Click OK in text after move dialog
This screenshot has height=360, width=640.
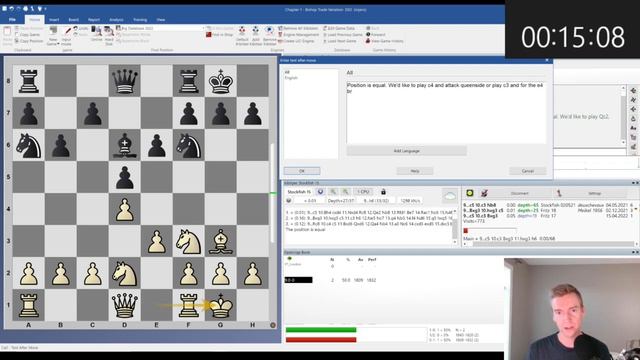(x=302, y=171)
